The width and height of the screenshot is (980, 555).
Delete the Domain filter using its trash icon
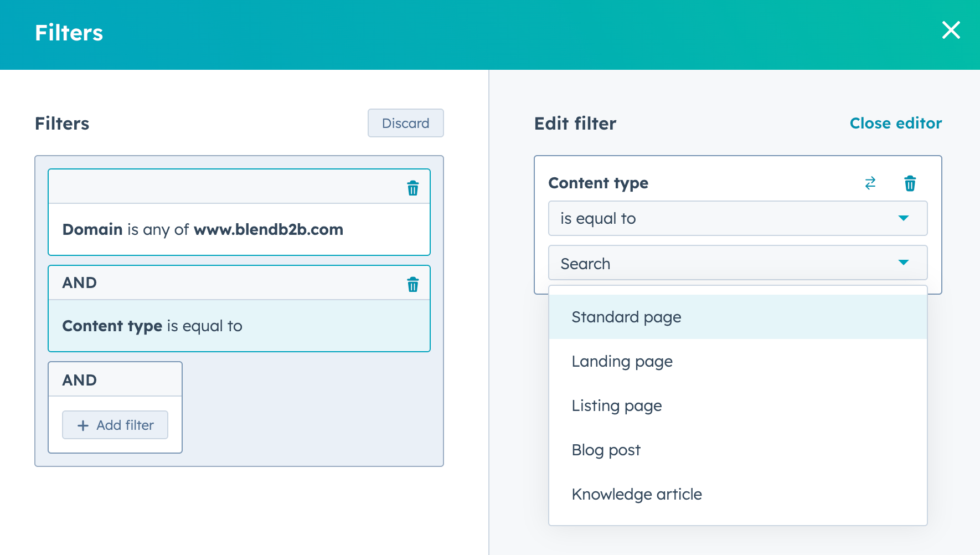coord(413,188)
